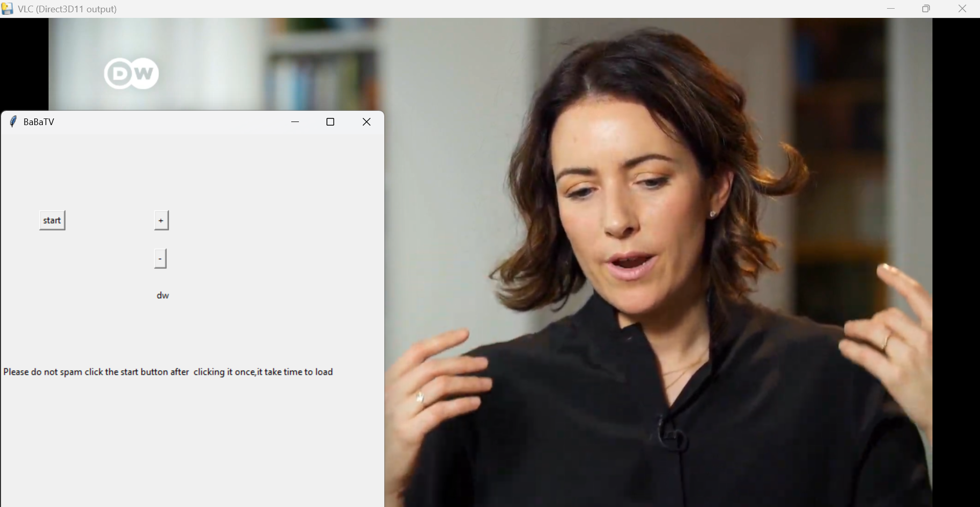The height and width of the screenshot is (507, 980).
Task: Click the 'dw' channel name label
Action: pyautogui.click(x=163, y=296)
